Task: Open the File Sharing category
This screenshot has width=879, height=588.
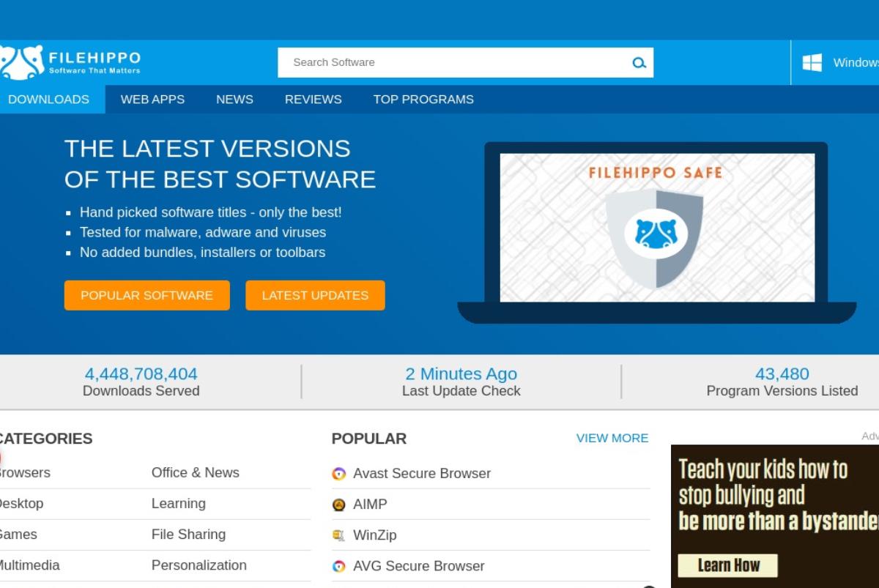Action: [x=188, y=535]
